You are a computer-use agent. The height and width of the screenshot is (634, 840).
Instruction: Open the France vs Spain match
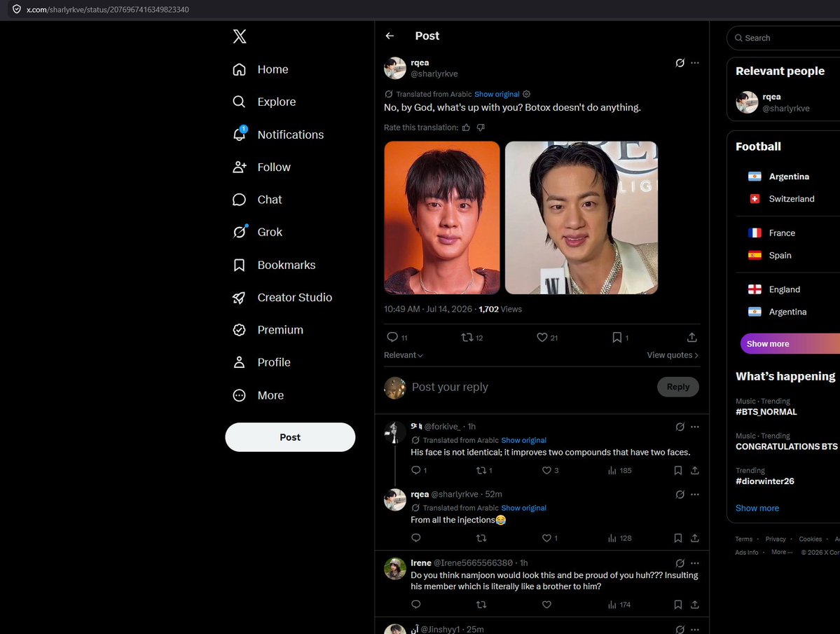tap(787, 244)
